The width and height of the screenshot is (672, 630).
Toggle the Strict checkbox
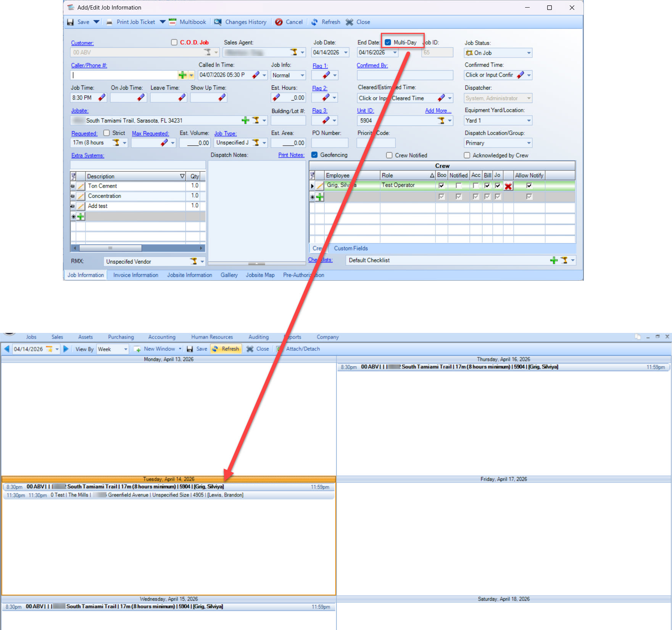click(106, 133)
